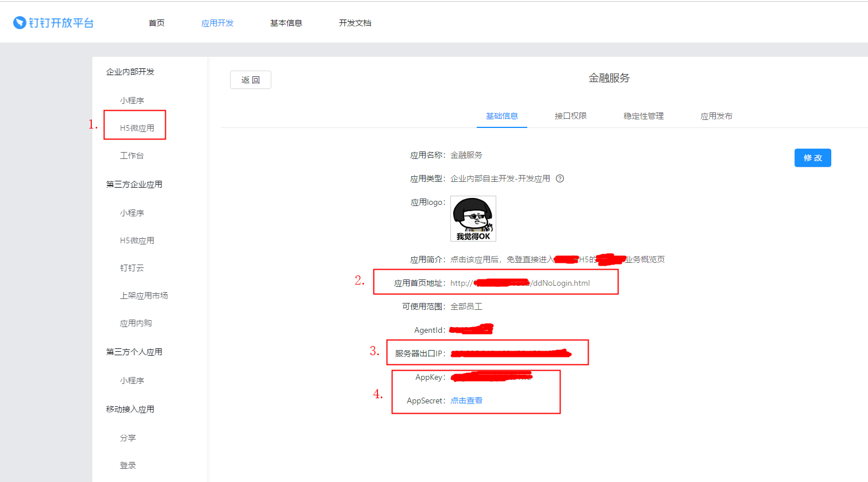Click the 服务器出口IP label

[x=420, y=353]
